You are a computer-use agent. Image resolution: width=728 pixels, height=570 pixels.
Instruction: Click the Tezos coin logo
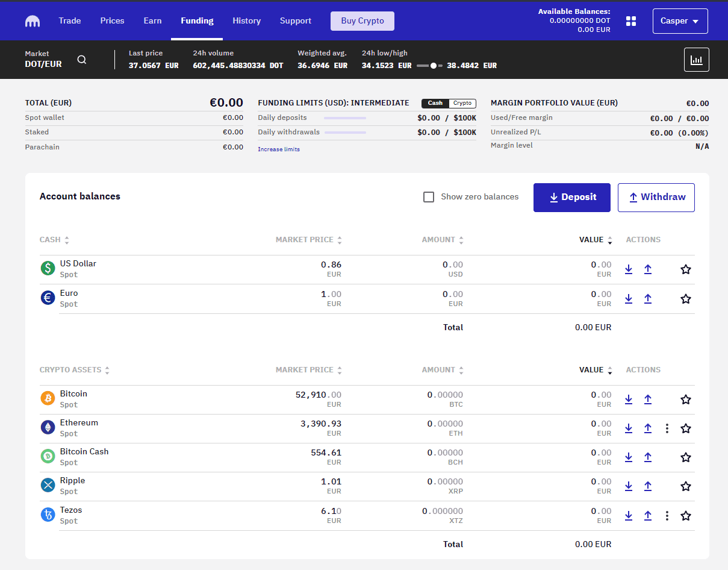coord(48,515)
